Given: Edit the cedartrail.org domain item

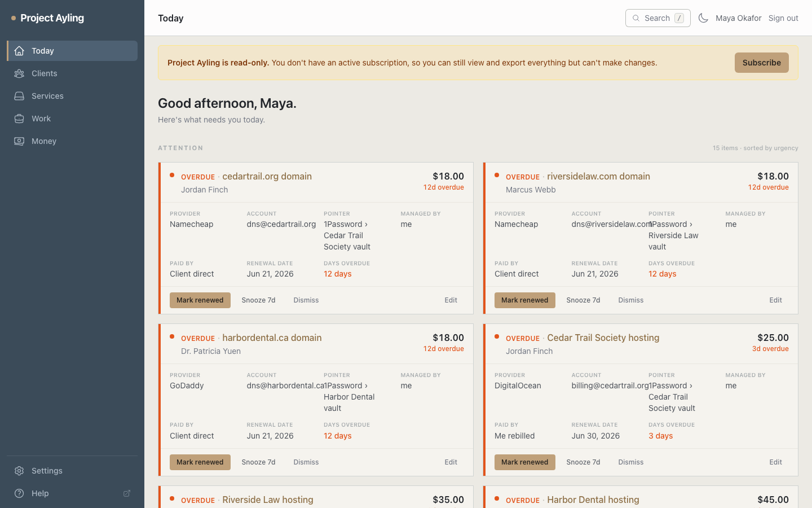Looking at the screenshot, I should click(x=451, y=300).
